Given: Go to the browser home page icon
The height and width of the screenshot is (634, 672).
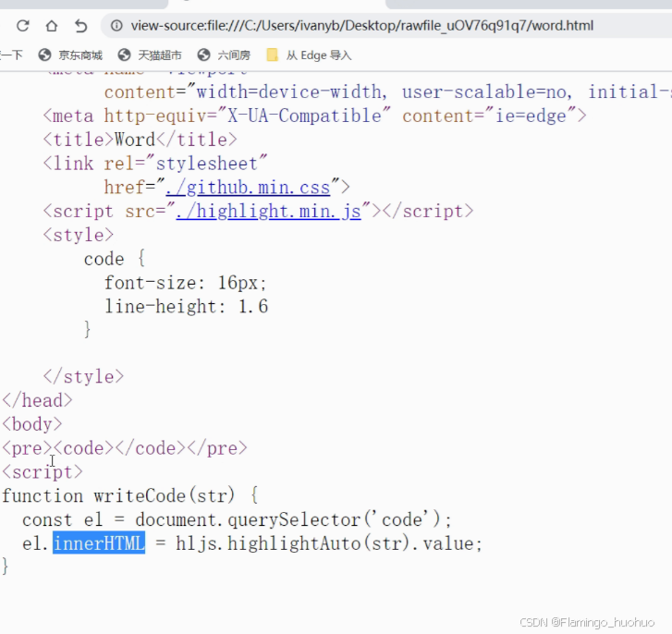Looking at the screenshot, I should (x=52, y=26).
